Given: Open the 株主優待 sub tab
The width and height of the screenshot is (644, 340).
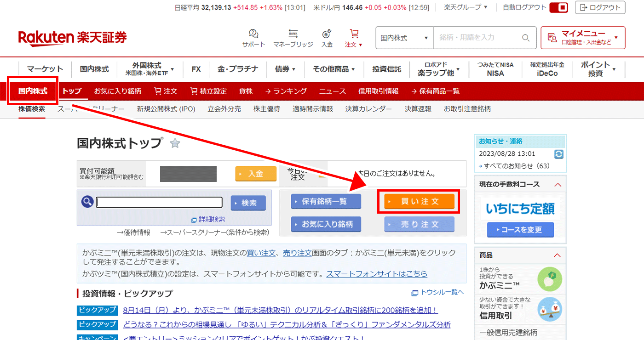Looking at the screenshot, I should coord(267,109).
